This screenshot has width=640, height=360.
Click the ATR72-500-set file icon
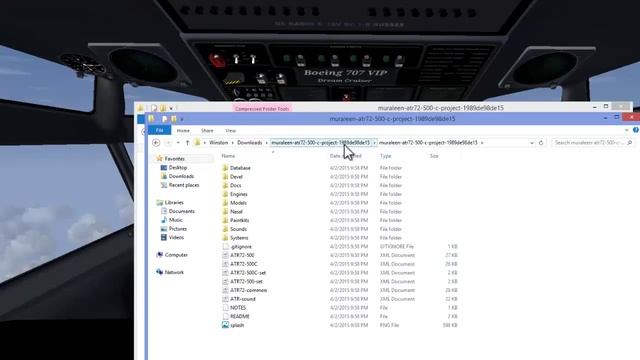click(225, 282)
